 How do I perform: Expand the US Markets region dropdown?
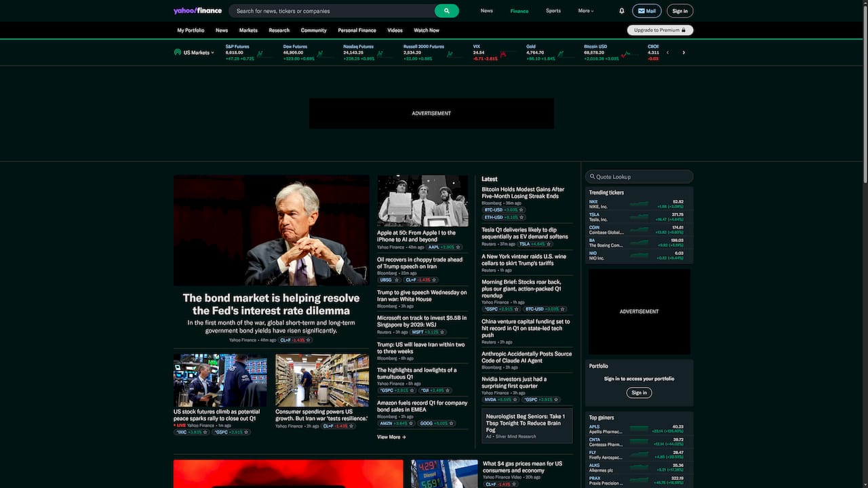[195, 52]
